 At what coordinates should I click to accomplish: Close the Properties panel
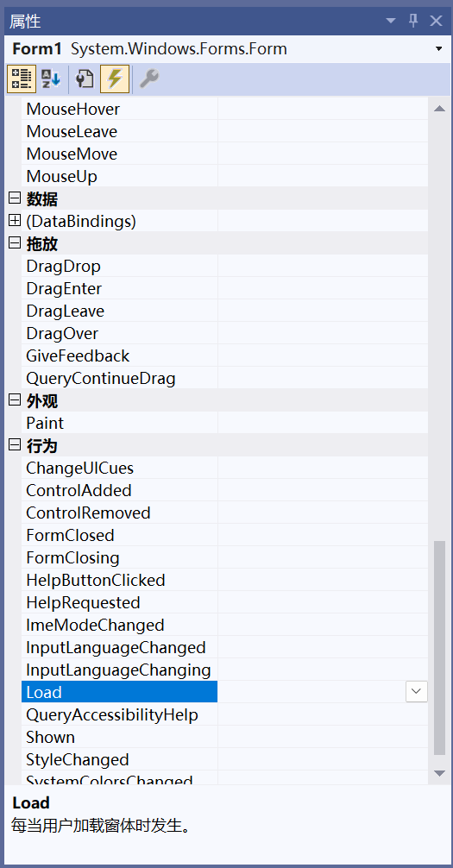click(x=437, y=21)
